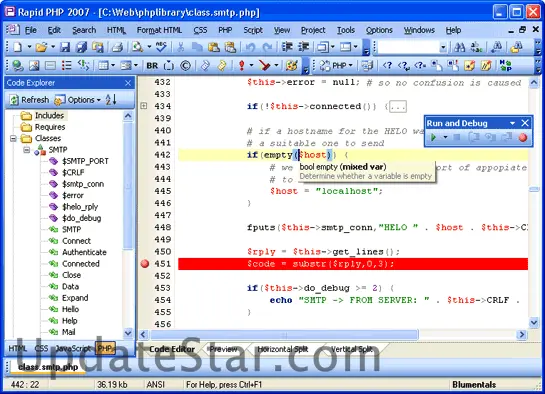This screenshot has width=545, height=394.
Task: Click the Save All icon
Action: click(81, 47)
